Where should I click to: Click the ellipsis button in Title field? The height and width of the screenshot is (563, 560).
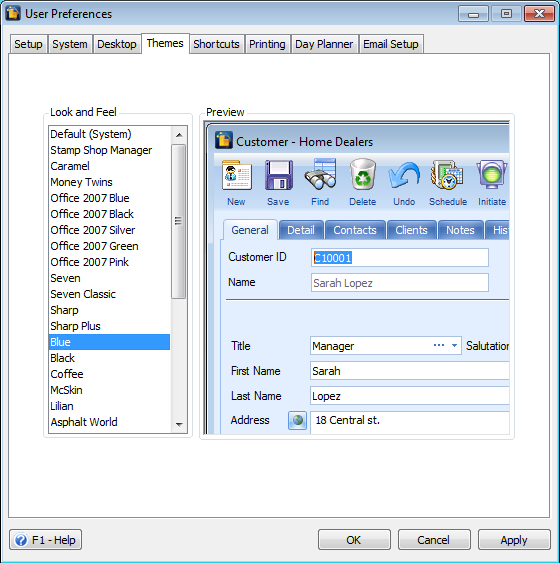click(439, 345)
